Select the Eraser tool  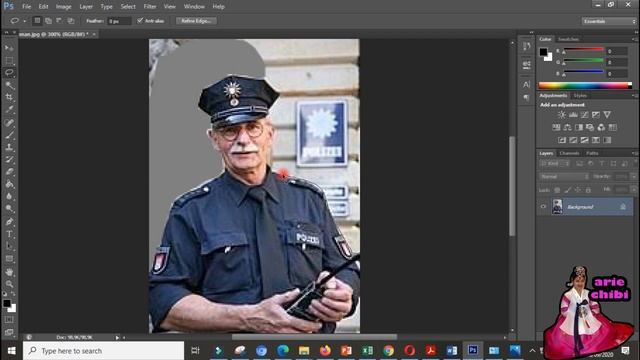coord(9,172)
